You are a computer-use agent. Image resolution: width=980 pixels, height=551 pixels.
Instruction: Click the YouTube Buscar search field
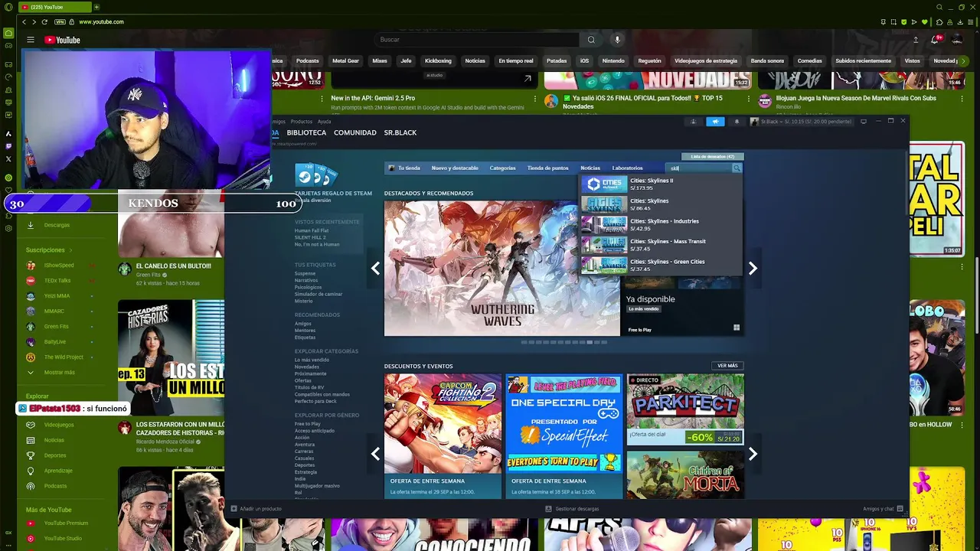[477, 40]
